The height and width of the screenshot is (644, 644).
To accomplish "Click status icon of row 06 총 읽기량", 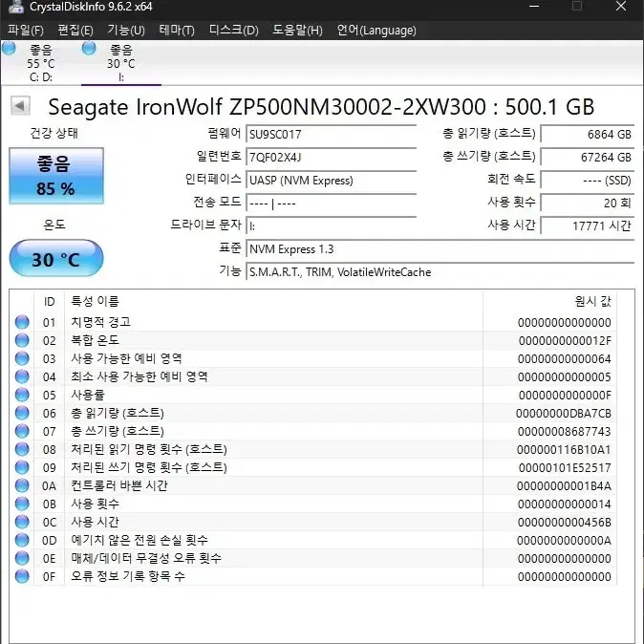I will (22, 413).
